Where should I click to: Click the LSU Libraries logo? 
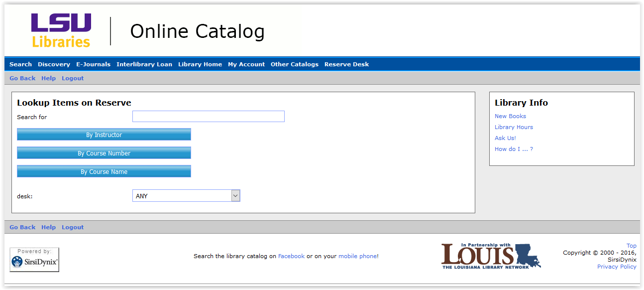point(61,30)
